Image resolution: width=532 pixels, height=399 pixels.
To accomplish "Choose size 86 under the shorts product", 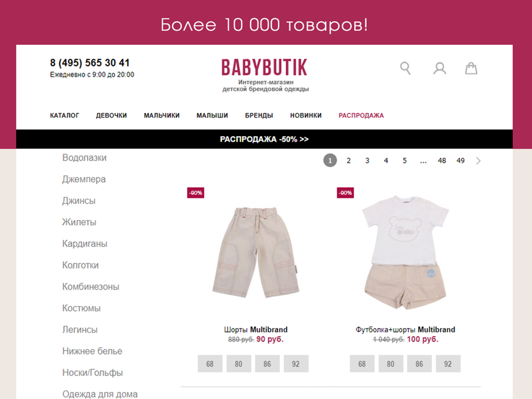I will (x=268, y=364).
